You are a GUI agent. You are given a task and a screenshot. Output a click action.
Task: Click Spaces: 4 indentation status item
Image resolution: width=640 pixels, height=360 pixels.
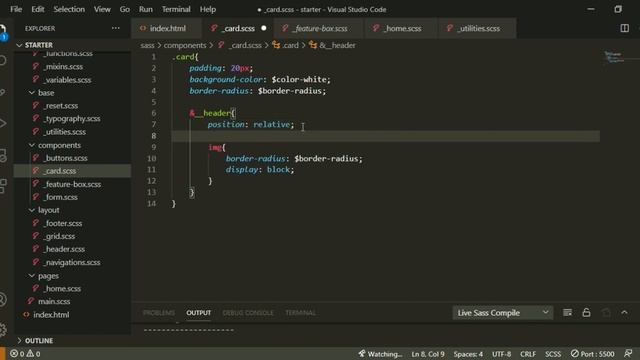468,354
